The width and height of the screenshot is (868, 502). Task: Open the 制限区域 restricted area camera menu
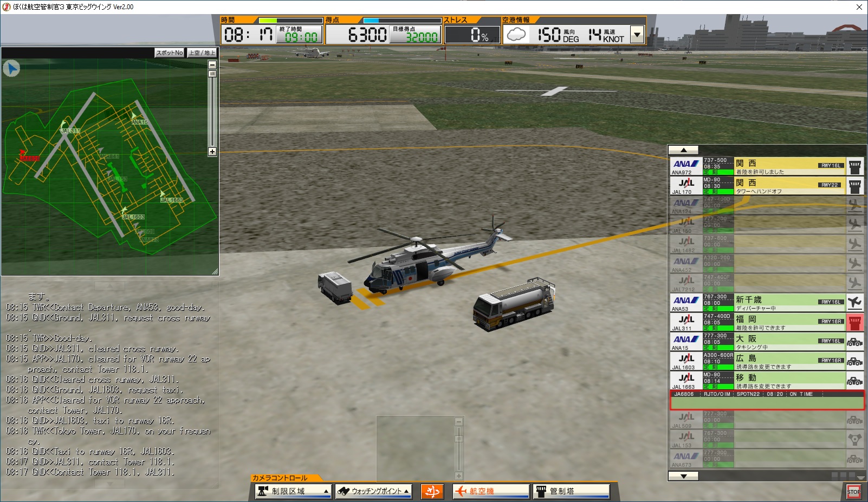click(x=293, y=491)
